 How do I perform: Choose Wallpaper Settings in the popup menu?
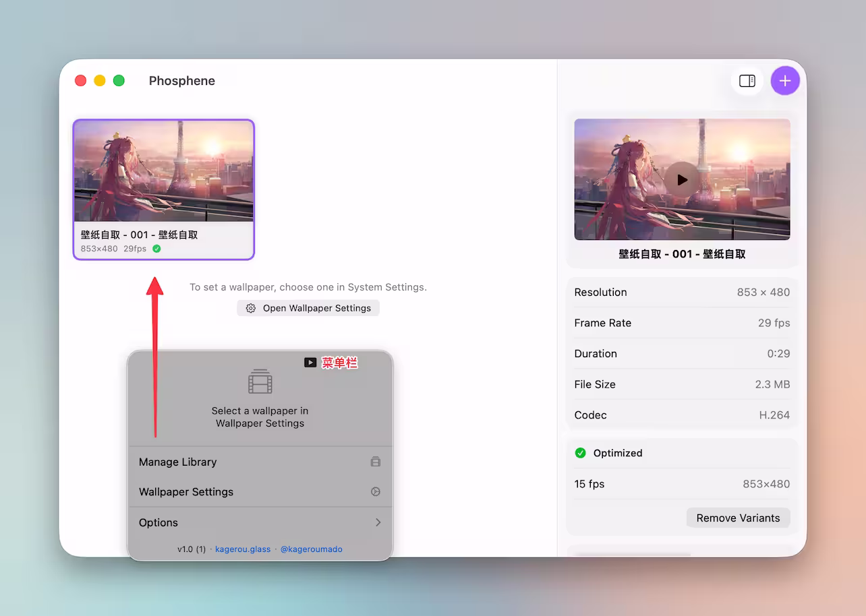(x=260, y=492)
